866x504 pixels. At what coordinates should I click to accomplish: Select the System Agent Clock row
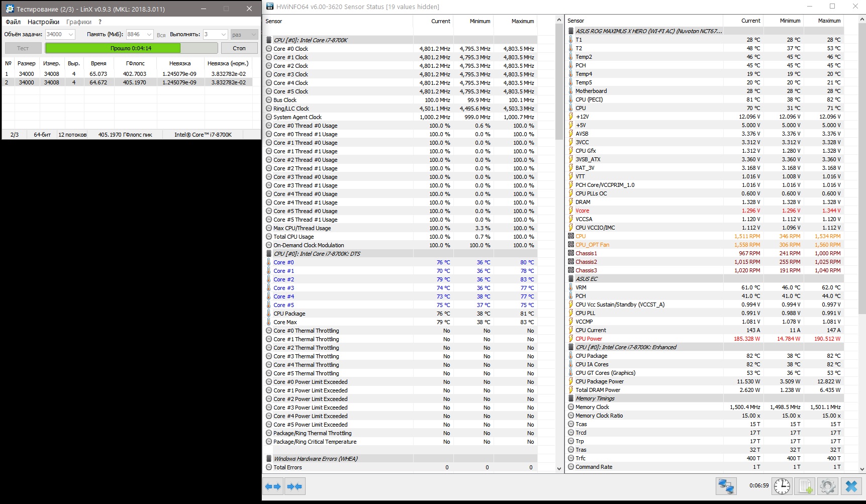pyautogui.click(x=400, y=117)
